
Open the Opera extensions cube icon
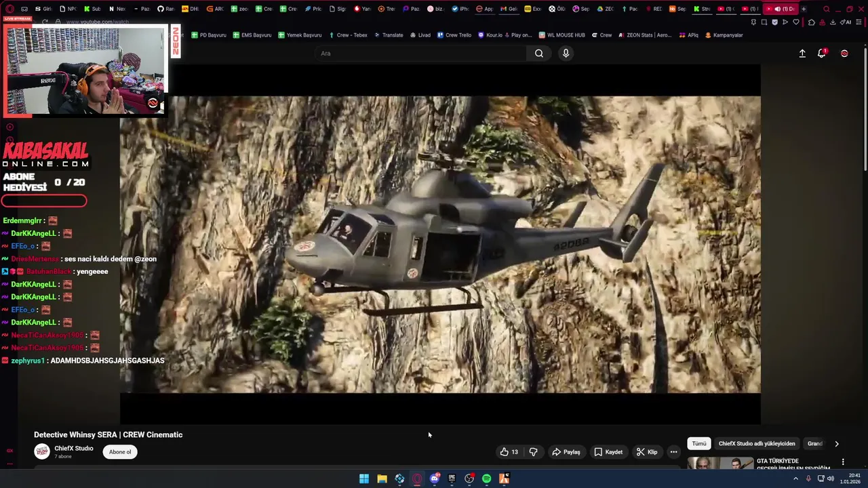[812, 22]
